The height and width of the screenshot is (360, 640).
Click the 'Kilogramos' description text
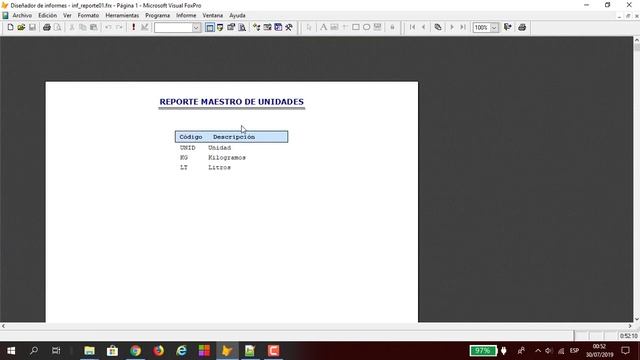(227, 158)
